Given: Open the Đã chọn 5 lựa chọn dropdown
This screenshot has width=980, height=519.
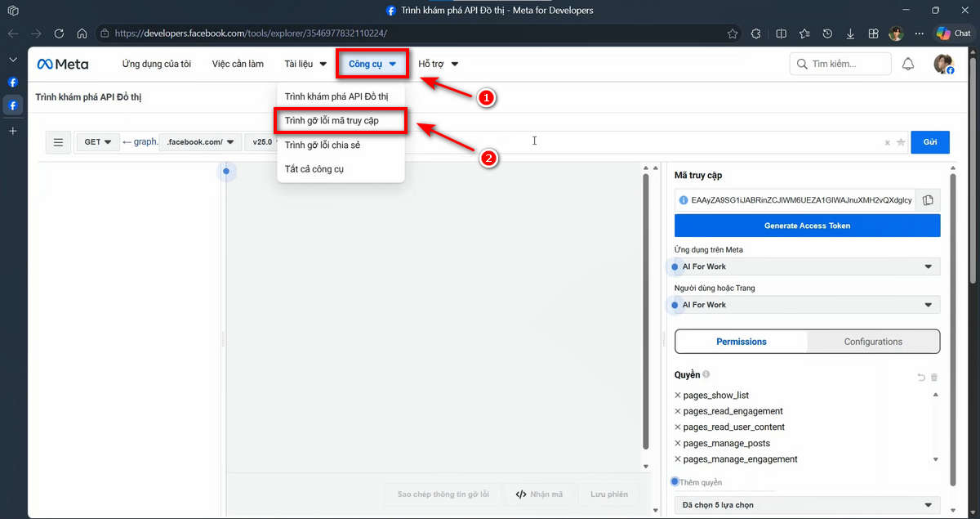Looking at the screenshot, I should pyautogui.click(x=807, y=505).
